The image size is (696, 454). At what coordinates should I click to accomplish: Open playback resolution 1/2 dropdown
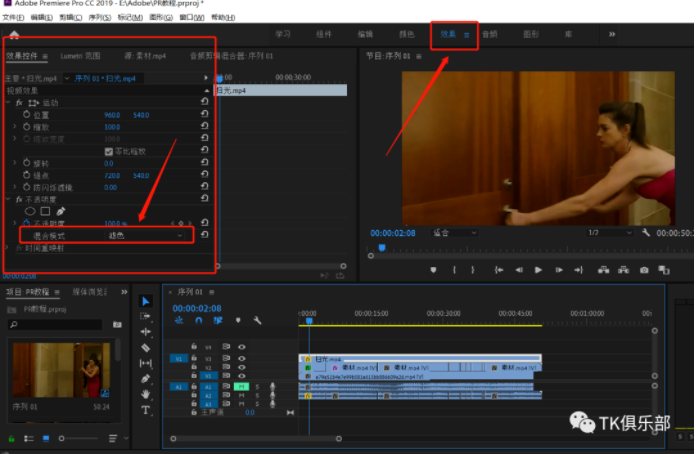coord(609,233)
